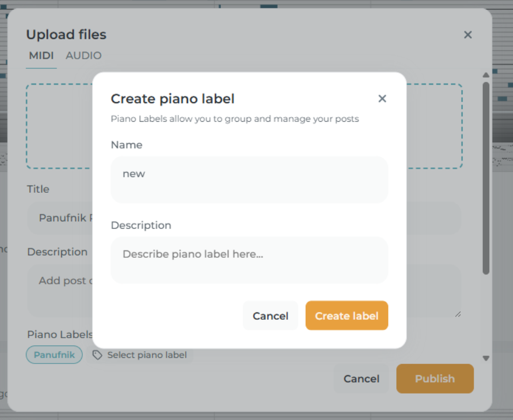513x420 pixels.
Task: Switch to the AUDIO tab
Action: pyautogui.click(x=83, y=55)
